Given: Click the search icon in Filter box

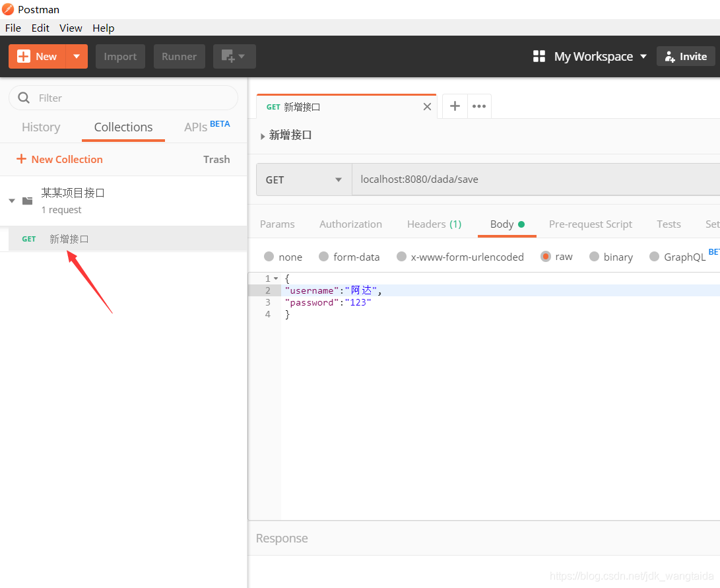Looking at the screenshot, I should 24,98.
